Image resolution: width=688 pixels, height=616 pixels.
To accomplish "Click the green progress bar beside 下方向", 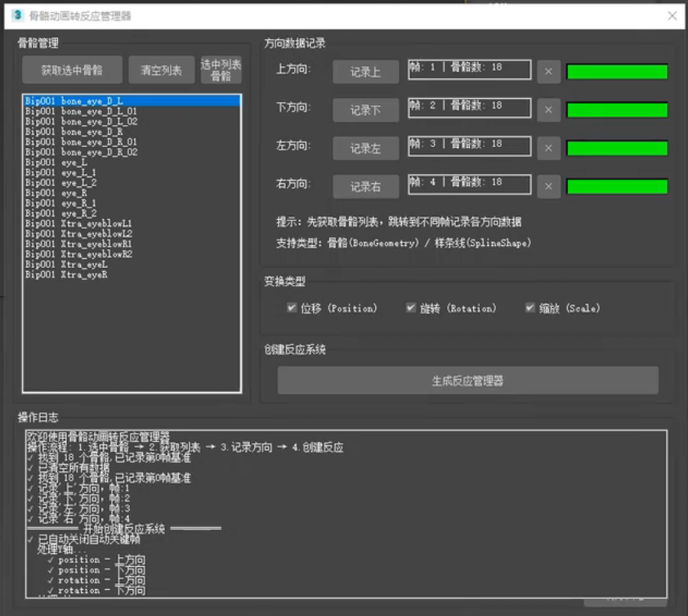I will click(618, 109).
